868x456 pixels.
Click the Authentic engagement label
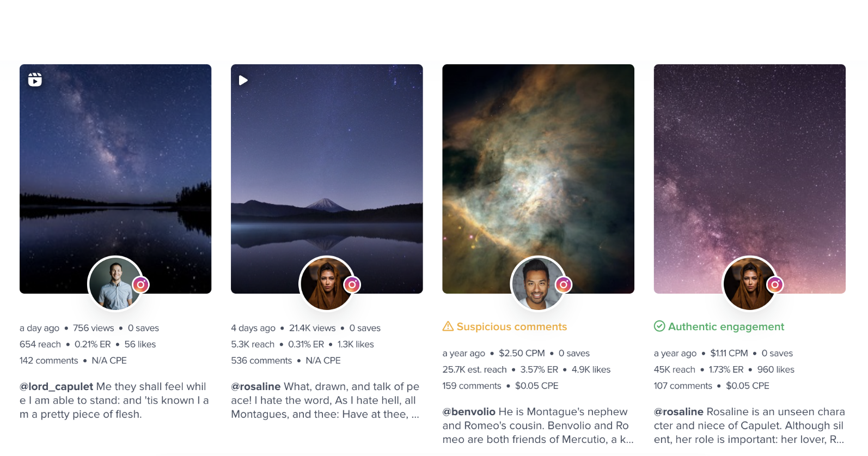tap(726, 326)
